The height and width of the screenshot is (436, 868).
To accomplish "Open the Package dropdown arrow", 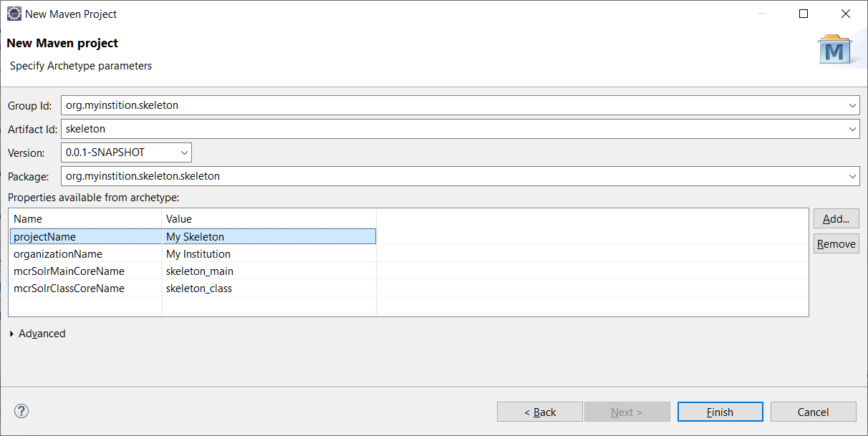I will pyautogui.click(x=852, y=175).
